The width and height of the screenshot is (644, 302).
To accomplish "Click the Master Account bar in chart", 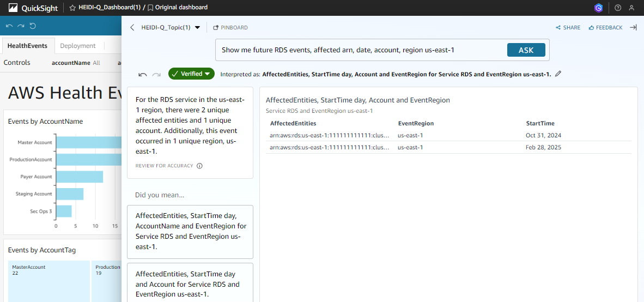I will 89,142.
